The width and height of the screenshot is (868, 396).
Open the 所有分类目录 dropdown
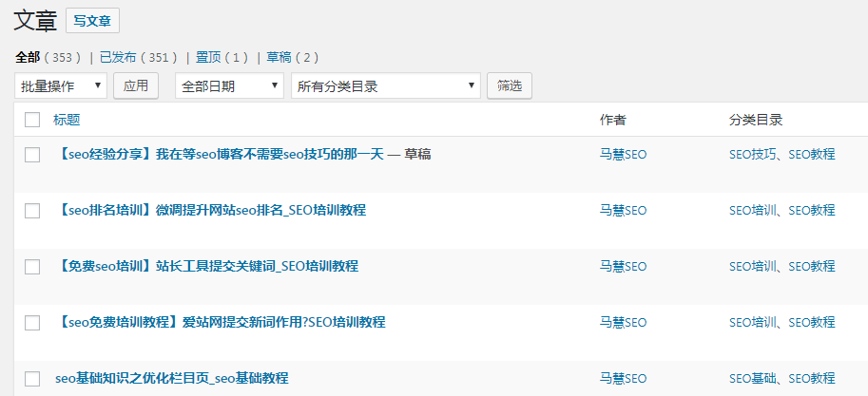(x=386, y=85)
